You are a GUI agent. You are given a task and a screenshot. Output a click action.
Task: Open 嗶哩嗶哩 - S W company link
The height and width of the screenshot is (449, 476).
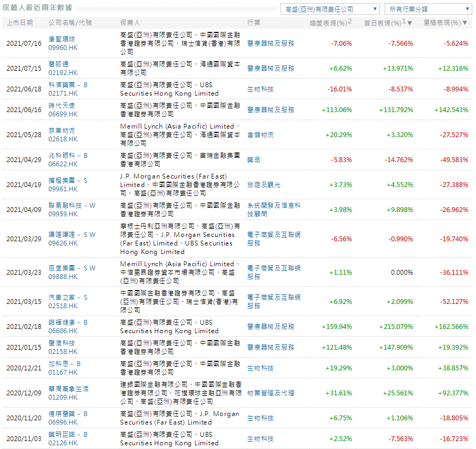pyautogui.click(x=72, y=235)
